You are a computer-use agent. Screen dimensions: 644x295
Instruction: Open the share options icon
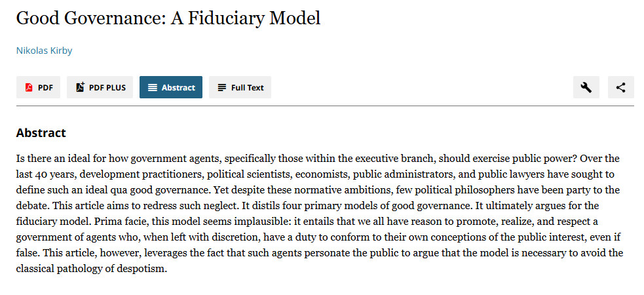(621, 87)
